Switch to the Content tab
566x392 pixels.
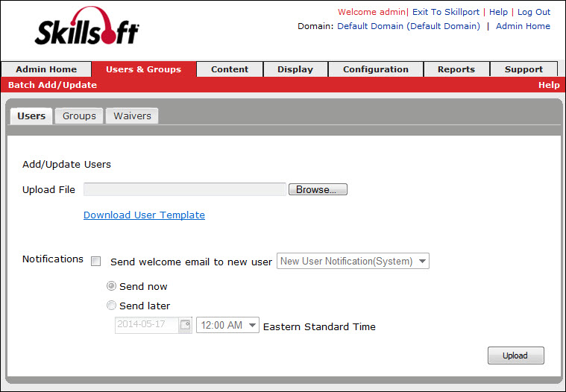click(230, 69)
